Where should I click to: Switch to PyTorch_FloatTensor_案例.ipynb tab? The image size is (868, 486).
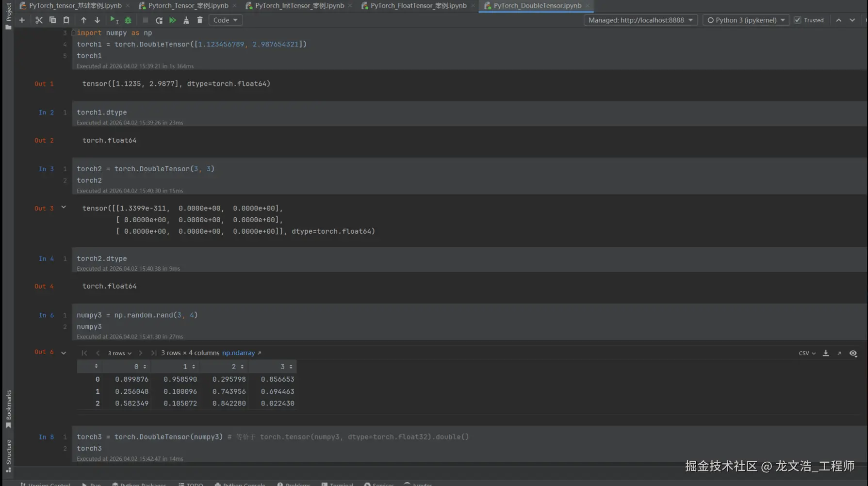(418, 5)
